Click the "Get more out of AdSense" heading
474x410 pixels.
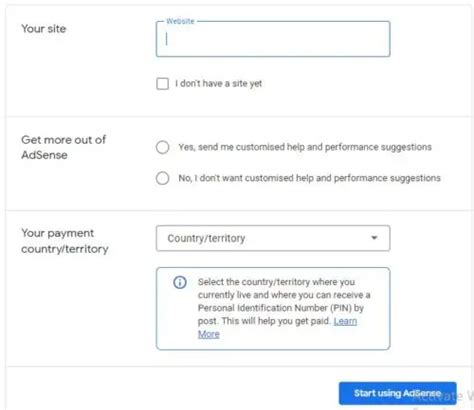(63, 147)
